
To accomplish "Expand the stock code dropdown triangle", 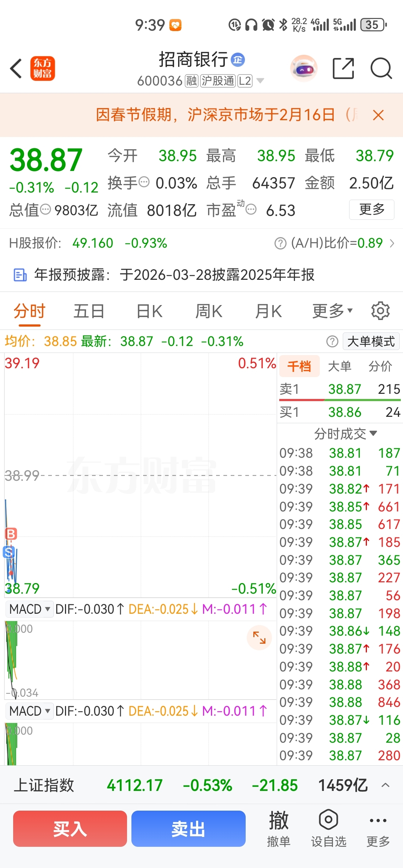I will [260, 81].
